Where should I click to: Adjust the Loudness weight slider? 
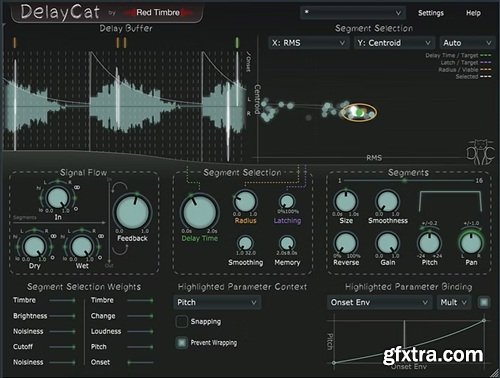[140, 331]
